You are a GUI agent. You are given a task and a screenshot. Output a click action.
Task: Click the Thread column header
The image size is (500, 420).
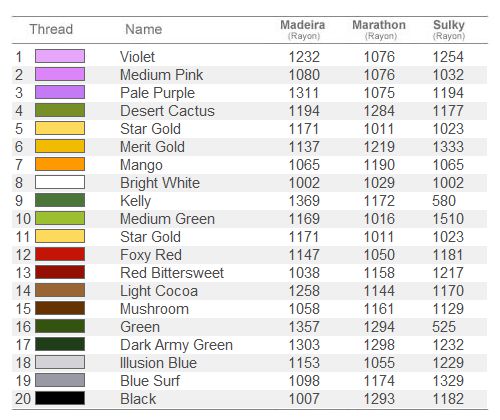coord(51,29)
